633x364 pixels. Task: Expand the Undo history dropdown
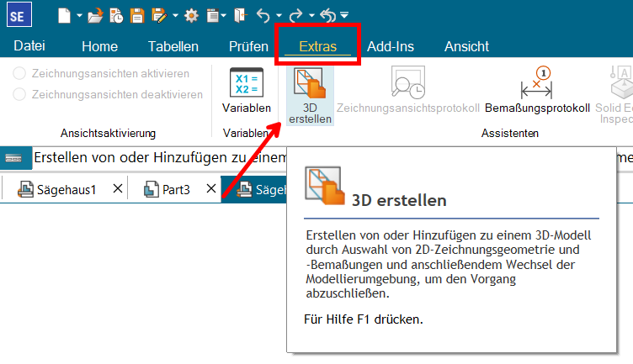coord(279,16)
